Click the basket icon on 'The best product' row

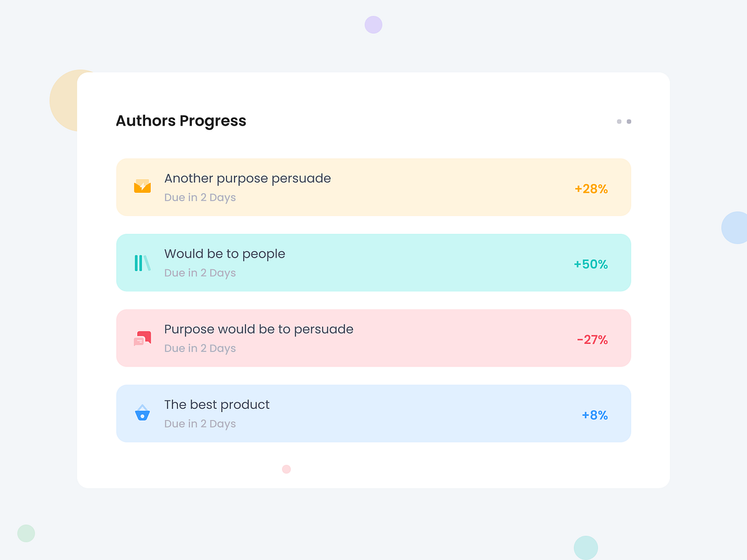142,413
